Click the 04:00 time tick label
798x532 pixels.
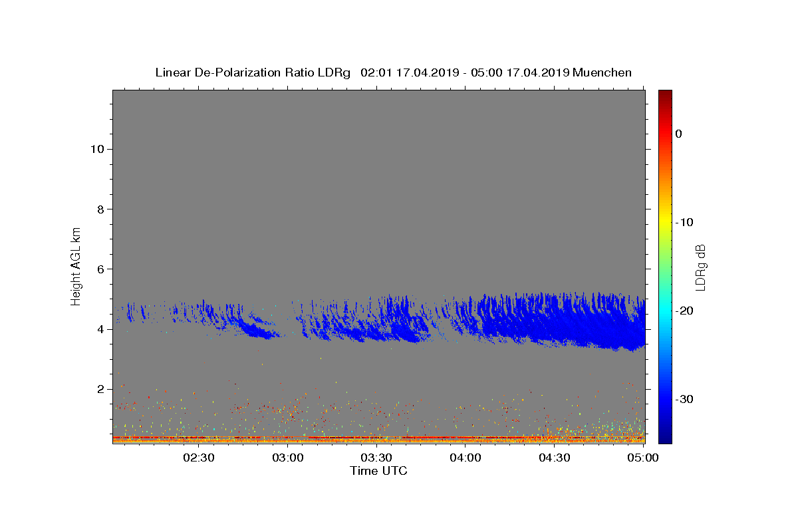[x=465, y=458]
